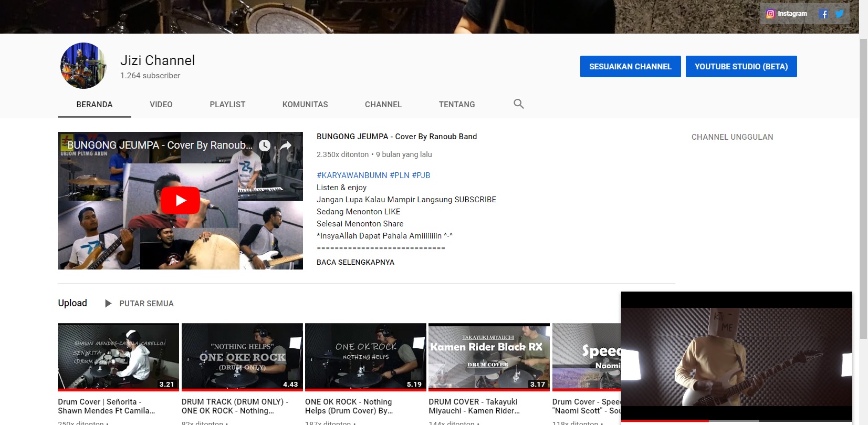Click the '1.264 subscriber' count text
The height and width of the screenshot is (425, 868).
[150, 76]
